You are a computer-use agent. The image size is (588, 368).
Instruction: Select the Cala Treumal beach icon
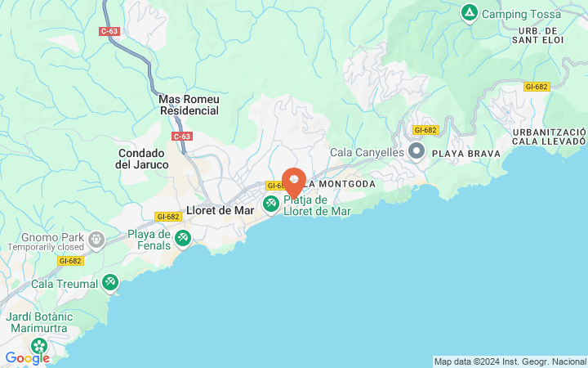pos(110,283)
